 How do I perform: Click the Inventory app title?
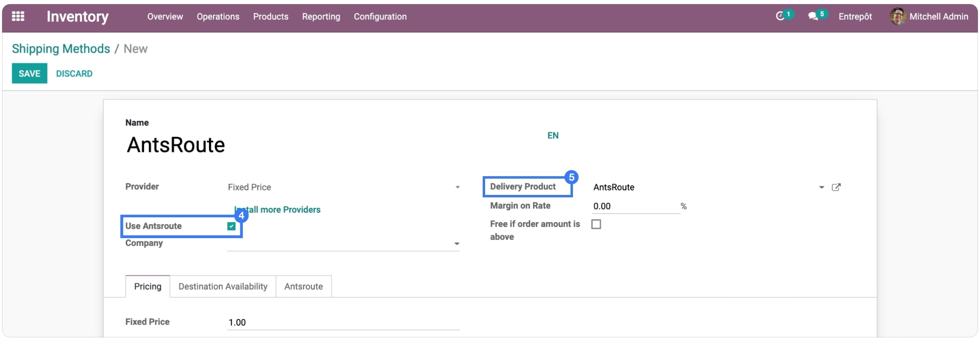point(78,17)
